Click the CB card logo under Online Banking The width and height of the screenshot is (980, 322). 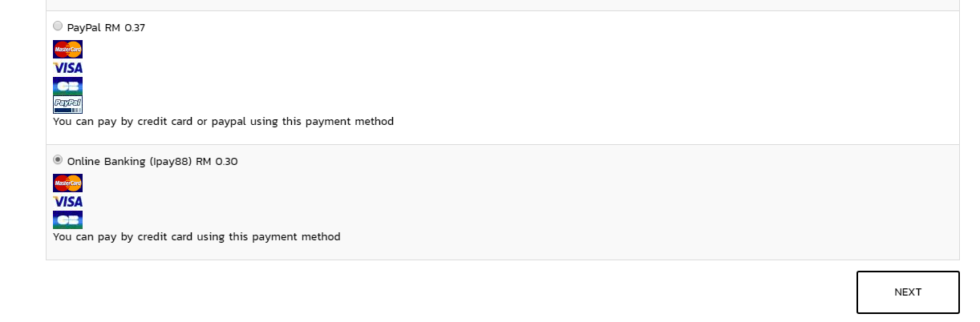tap(67, 219)
